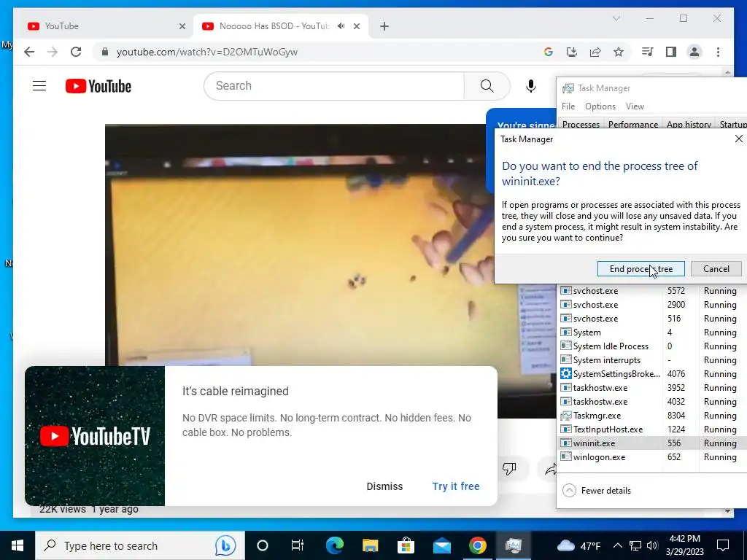This screenshot has width=747, height=560.
Task: Switch to the App history tab
Action: pos(689,124)
